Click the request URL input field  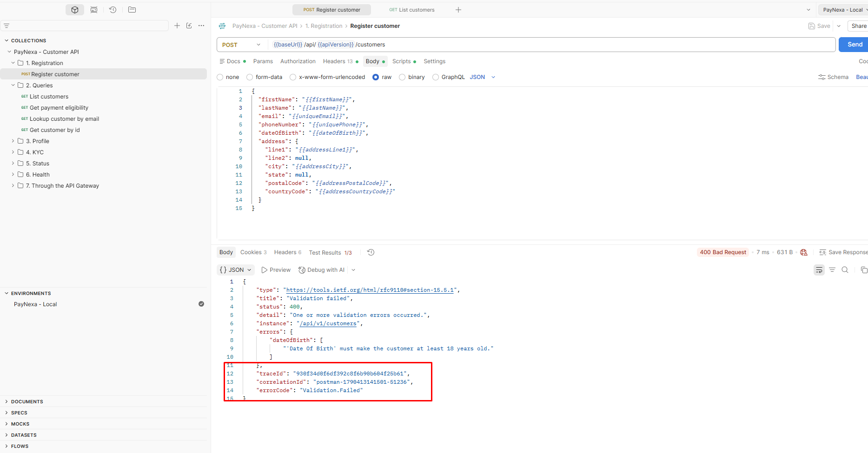(551, 45)
